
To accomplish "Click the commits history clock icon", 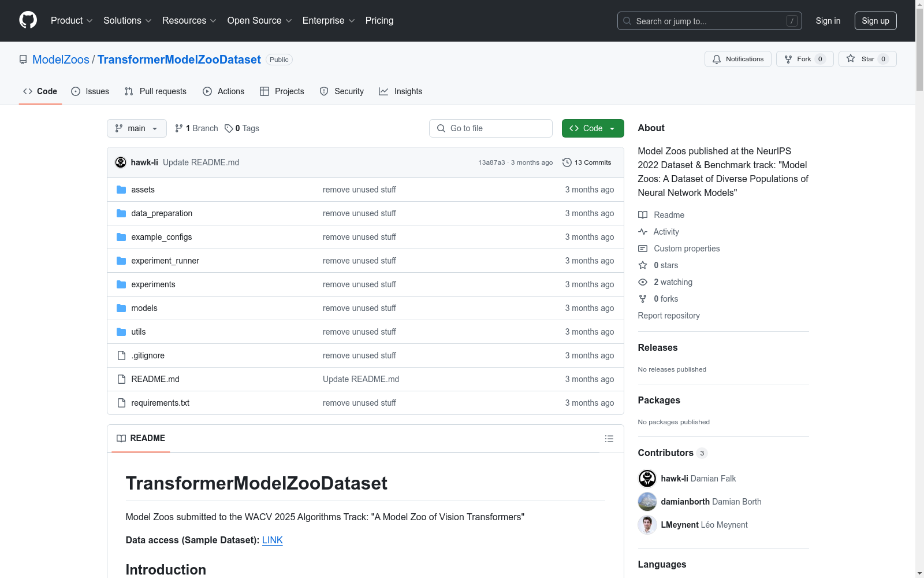I will coord(567,162).
